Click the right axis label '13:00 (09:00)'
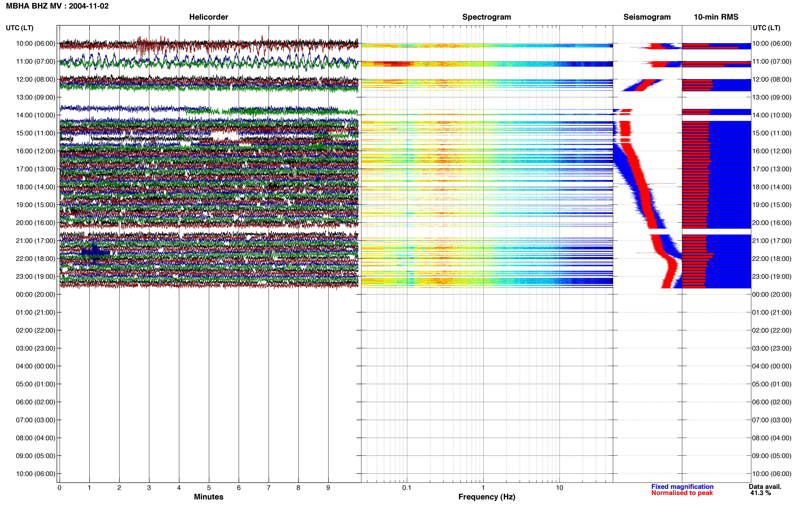This screenshot has width=812, height=508. tap(772, 97)
